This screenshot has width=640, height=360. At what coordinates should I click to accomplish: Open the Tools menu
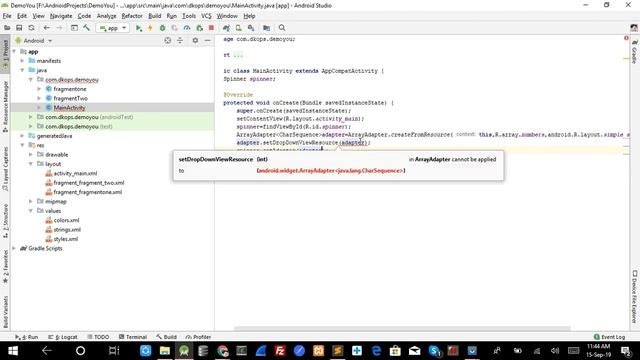(189, 16)
